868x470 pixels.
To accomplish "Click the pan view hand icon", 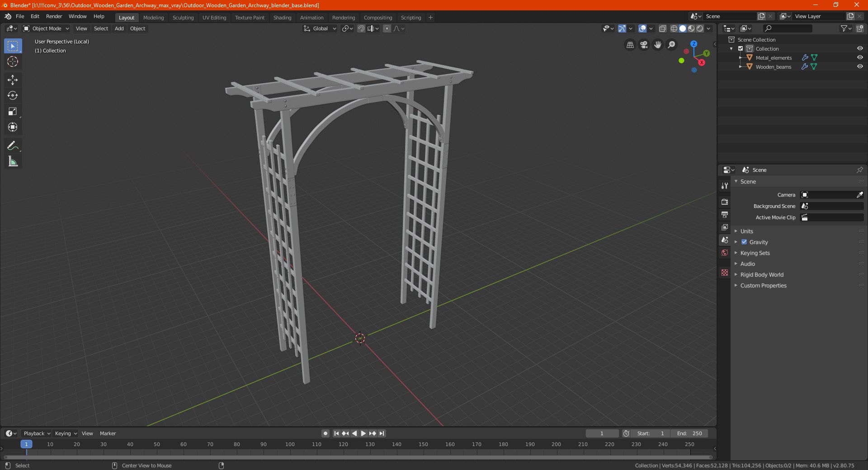I will click(658, 45).
